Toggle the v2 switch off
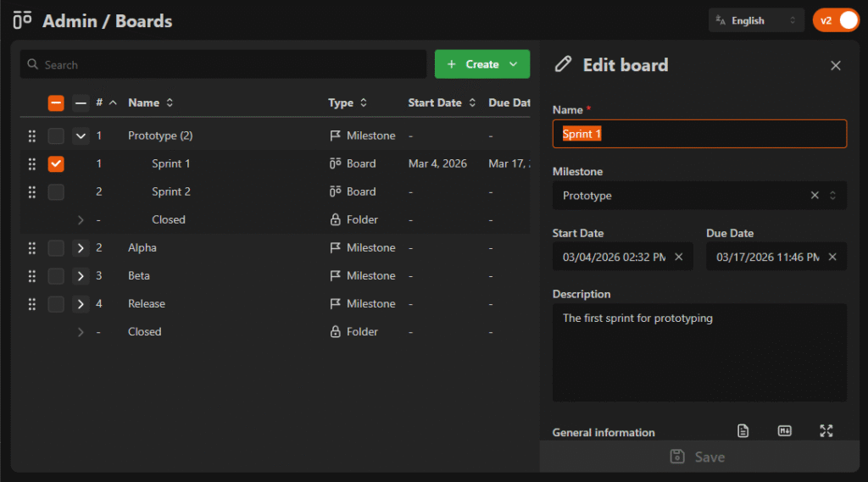The width and height of the screenshot is (868, 482). pos(836,20)
